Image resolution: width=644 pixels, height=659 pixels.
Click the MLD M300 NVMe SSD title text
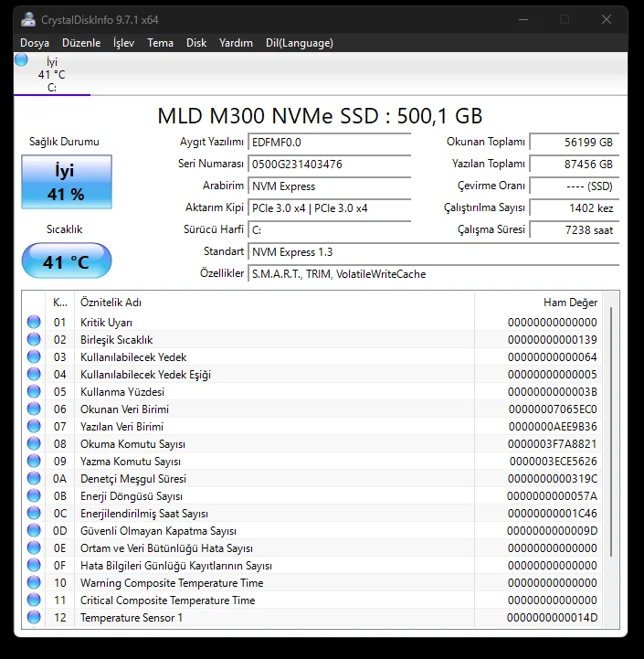(320, 115)
